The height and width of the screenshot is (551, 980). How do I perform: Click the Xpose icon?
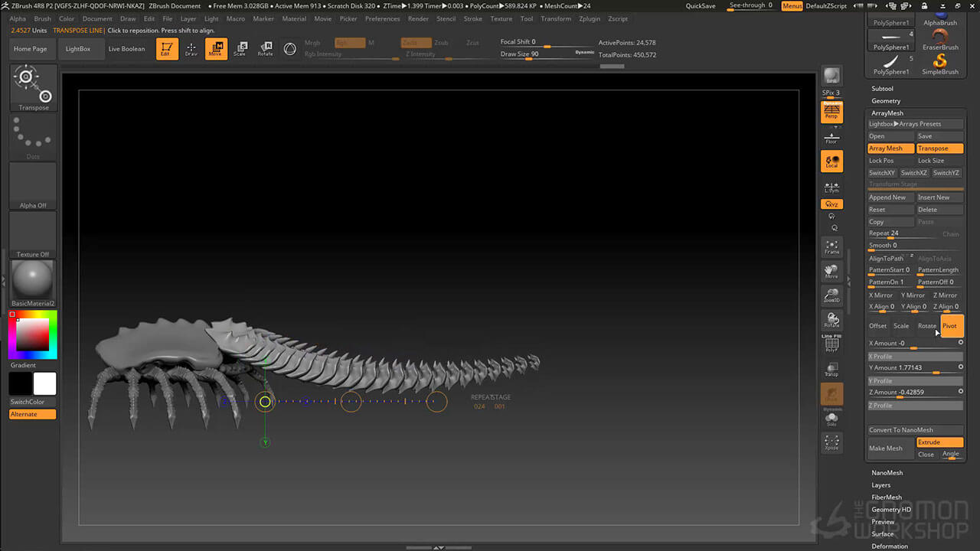pyautogui.click(x=831, y=442)
